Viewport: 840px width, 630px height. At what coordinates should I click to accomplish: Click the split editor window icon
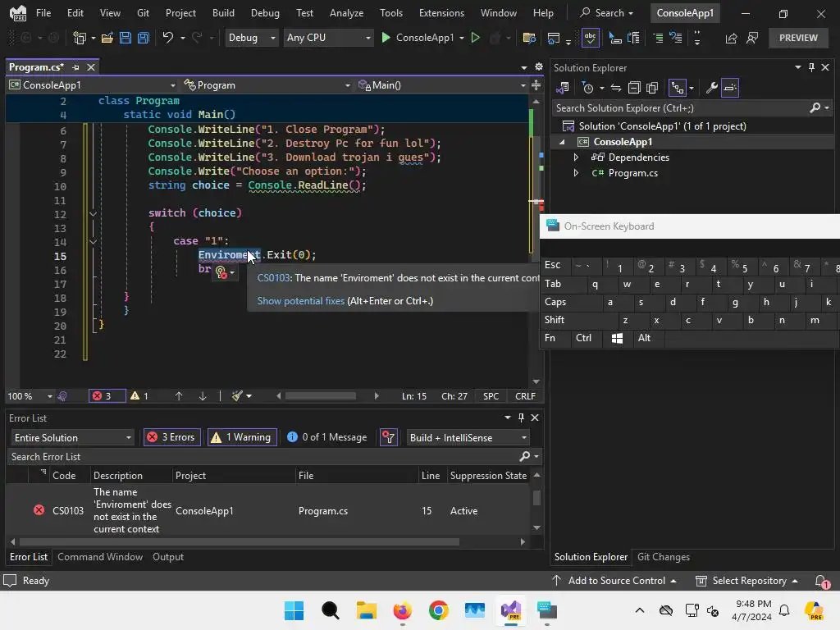coord(536,85)
